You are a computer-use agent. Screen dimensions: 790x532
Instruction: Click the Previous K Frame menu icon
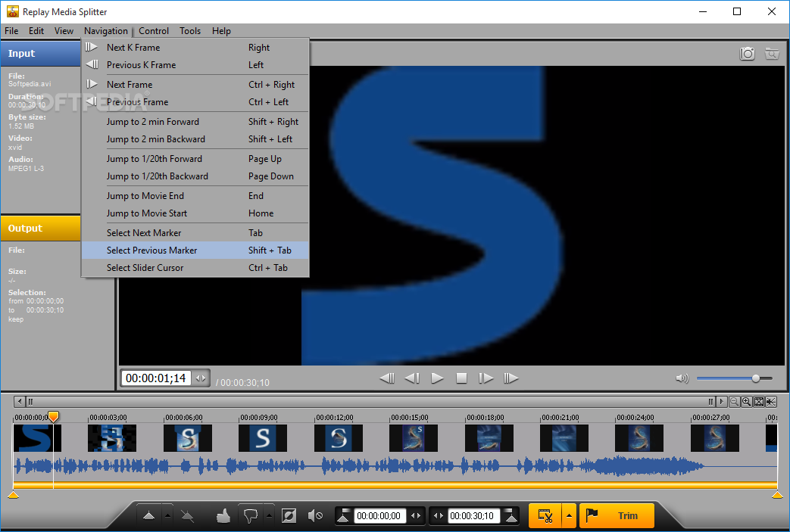pyautogui.click(x=92, y=64)
